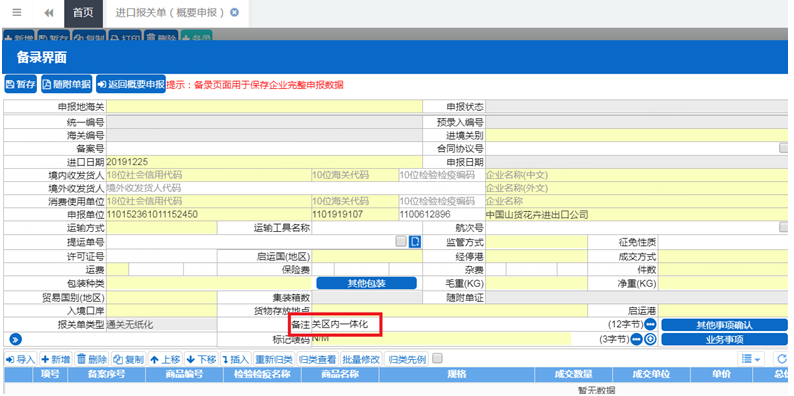Viewport: 794px width, 396px height.
Task: Click 中国山货花卉进出口公司 company name field
Action: pyautogui.click(x=637, y=214)
